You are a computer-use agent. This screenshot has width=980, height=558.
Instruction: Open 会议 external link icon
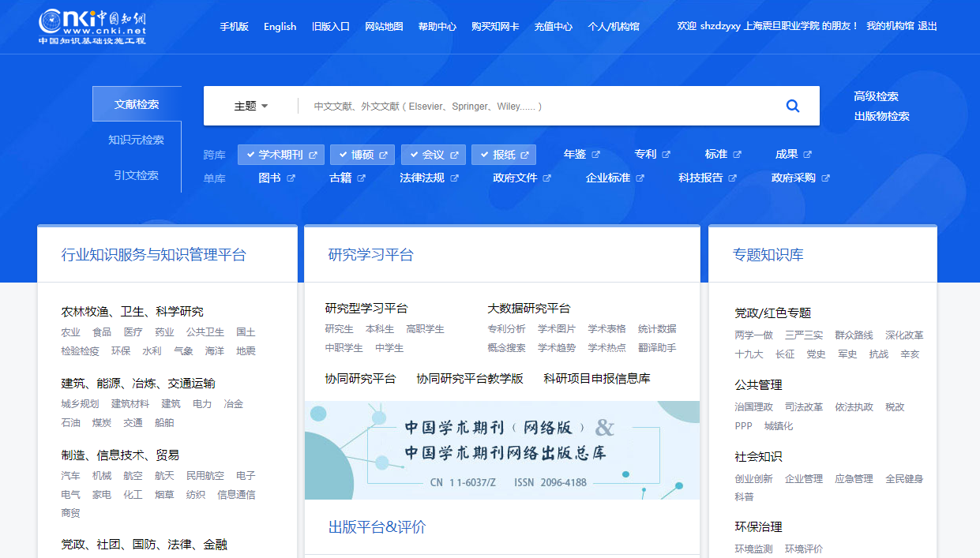click(x=455, y=155)
